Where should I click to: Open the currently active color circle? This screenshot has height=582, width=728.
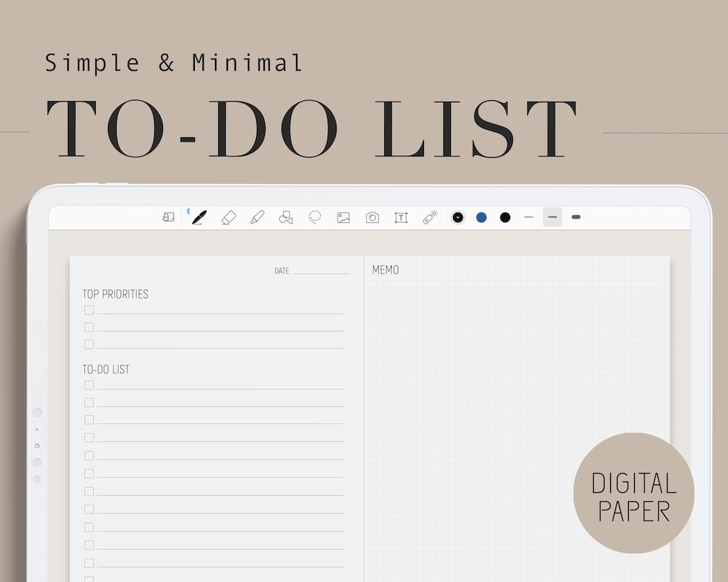458,217
